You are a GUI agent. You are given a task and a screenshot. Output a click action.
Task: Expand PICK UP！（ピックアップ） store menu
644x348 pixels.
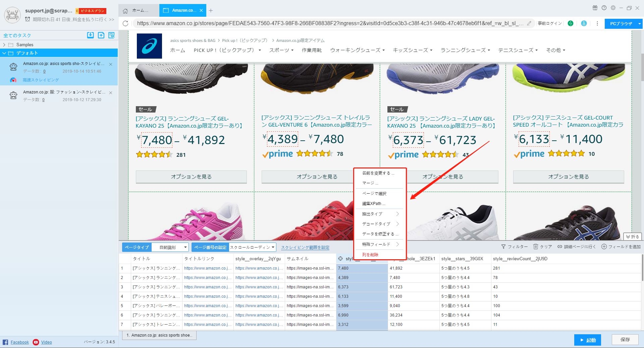tap(227, 50)
